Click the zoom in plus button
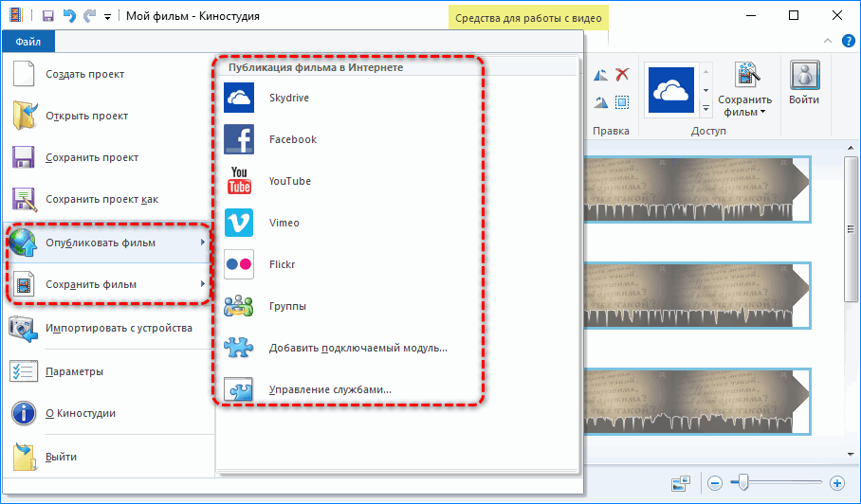 pos(836,483)
